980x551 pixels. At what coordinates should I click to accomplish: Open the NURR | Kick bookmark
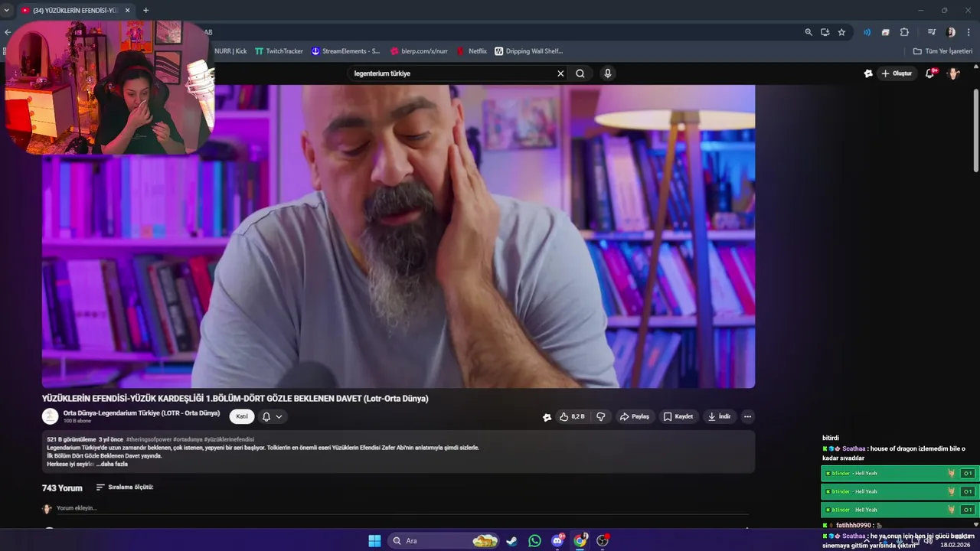pyautogui.click(x=230, y=51)
